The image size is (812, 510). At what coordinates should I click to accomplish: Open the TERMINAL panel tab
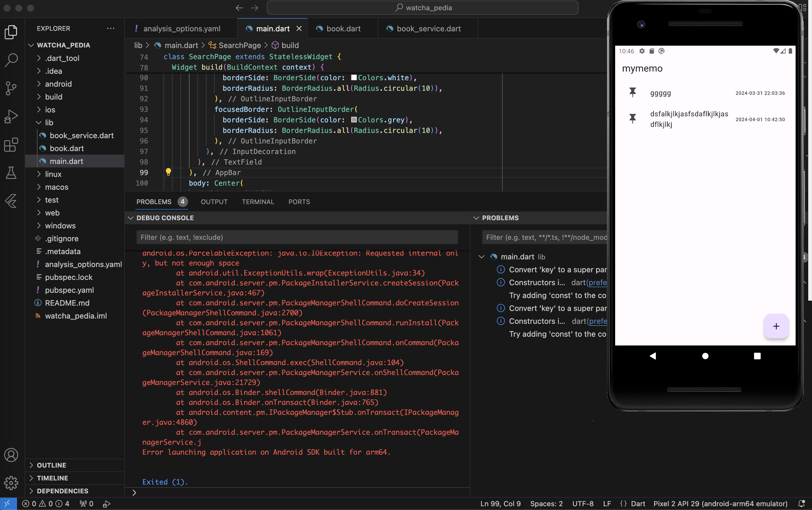point(258,202)
